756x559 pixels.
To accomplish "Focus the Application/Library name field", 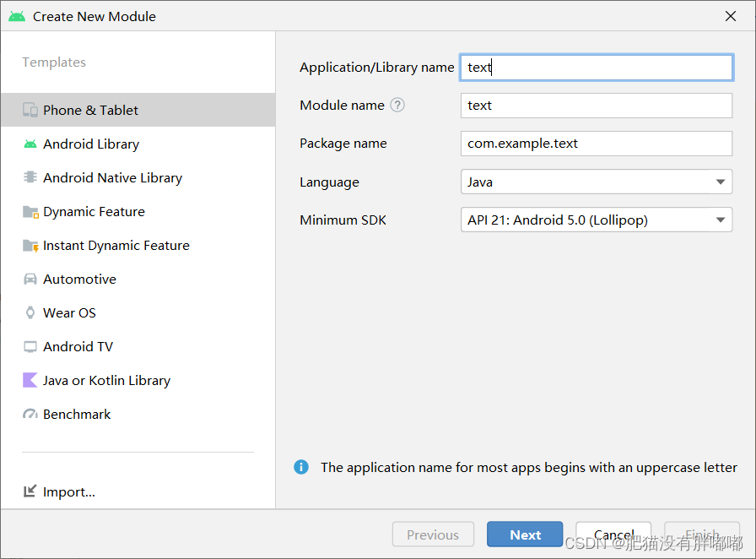I will tap(596, 68).
